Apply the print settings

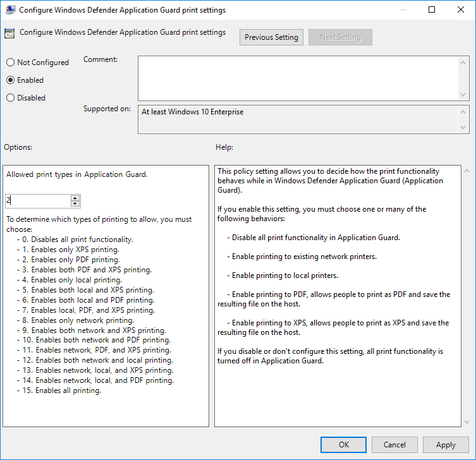446,445
